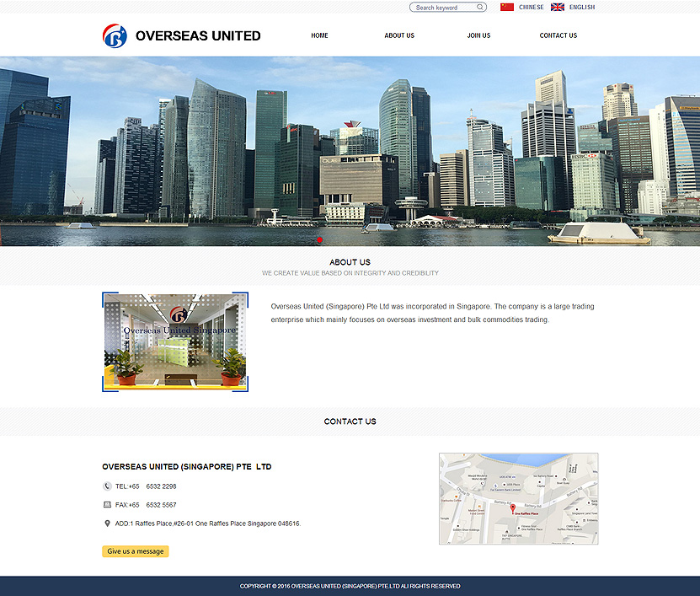Click the fax icon beside FAX
Viewport: 700px width, 596px height.
(x=107, y=505)
